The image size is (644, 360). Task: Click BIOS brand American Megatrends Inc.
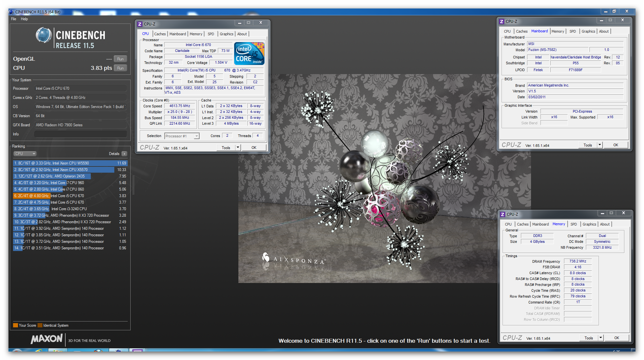click(575, 85)
